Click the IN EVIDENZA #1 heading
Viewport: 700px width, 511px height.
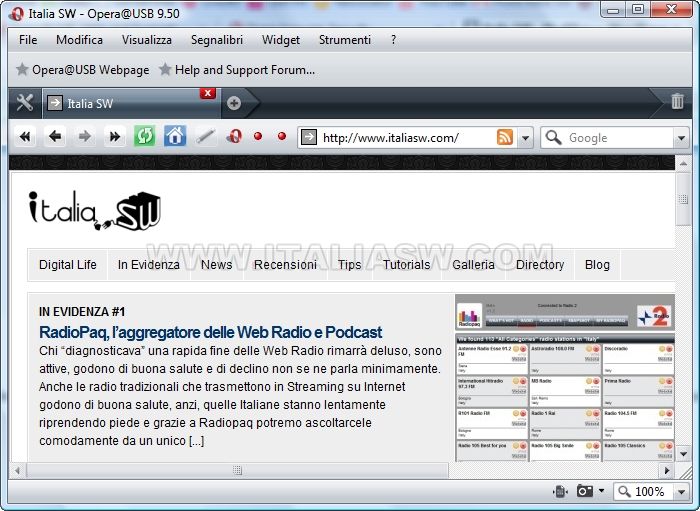[x=82, y=312]
